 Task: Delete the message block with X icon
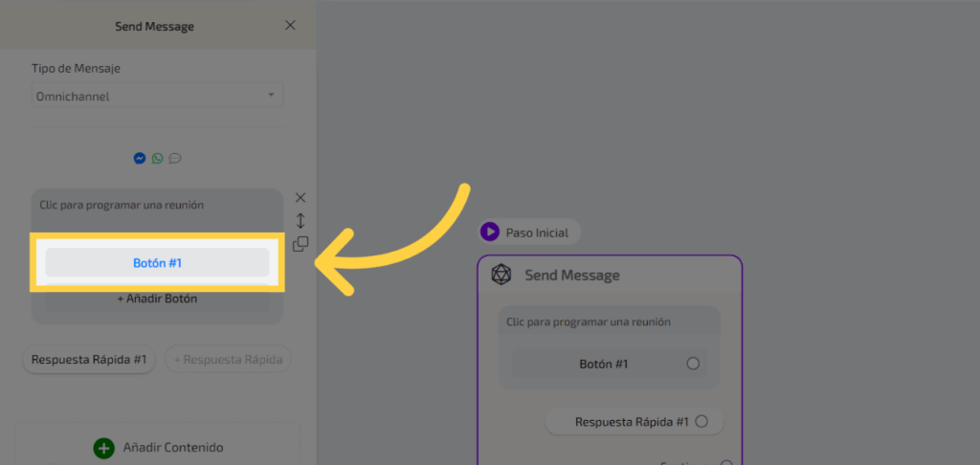[301, 198]
